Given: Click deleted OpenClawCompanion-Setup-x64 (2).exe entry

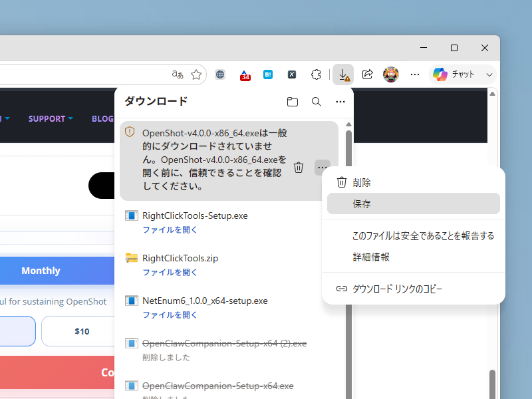Looking at the screenshot, I should click(x=224, y=343).
